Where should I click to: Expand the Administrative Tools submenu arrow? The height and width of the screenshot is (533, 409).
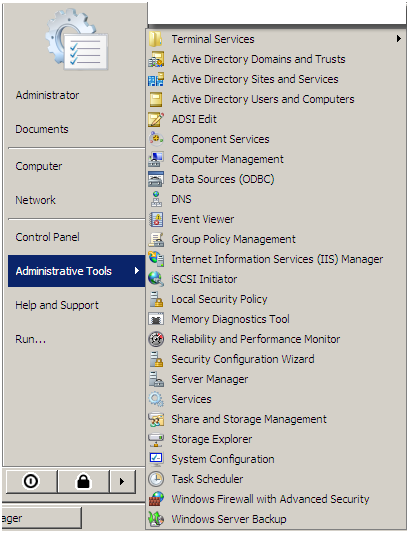137,271
